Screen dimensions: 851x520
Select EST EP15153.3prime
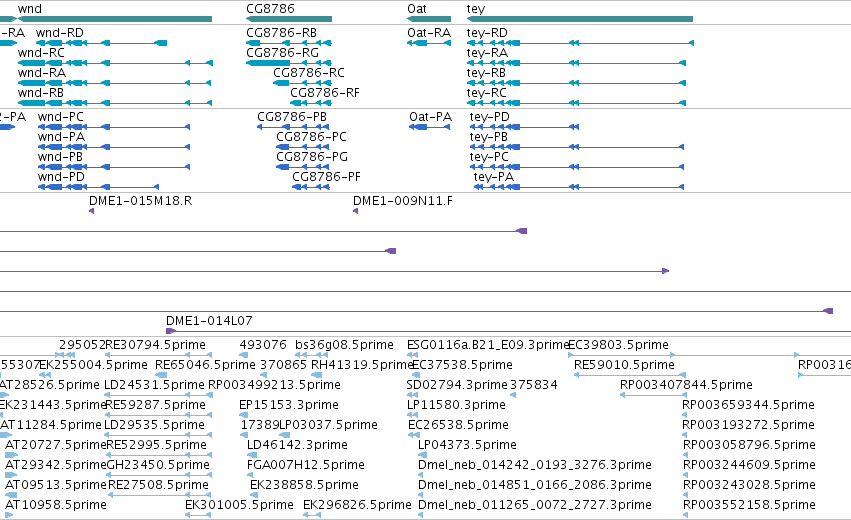pos(289,405)
